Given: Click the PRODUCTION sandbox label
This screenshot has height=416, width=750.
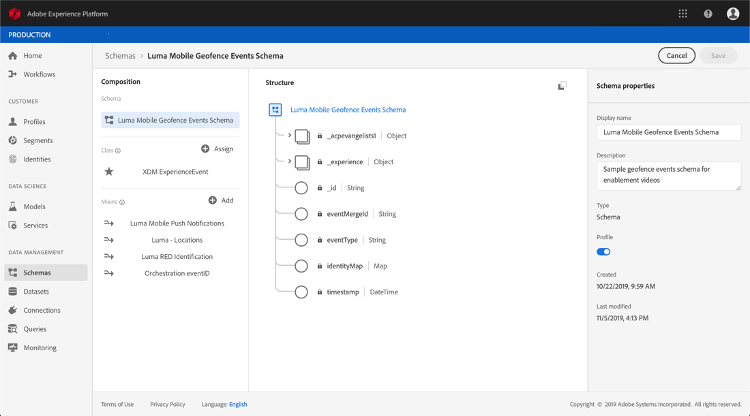Looking at the screenshot, I should pos(29,35).
